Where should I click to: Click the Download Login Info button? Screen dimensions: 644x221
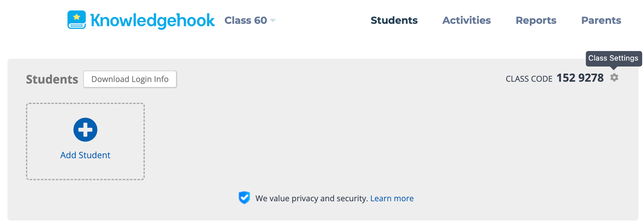tap(130, 79)
